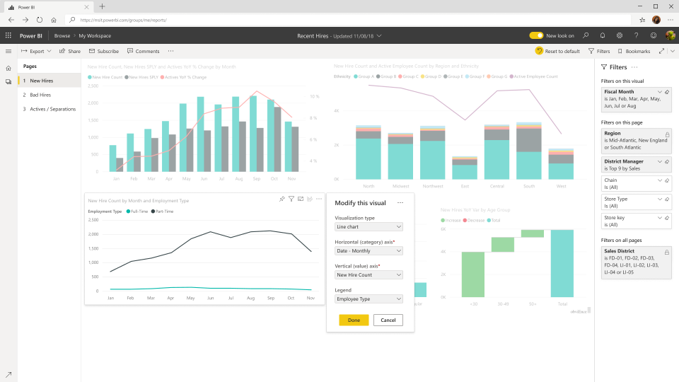
Task: Open search in Power BI header
Action: [586, 36]
